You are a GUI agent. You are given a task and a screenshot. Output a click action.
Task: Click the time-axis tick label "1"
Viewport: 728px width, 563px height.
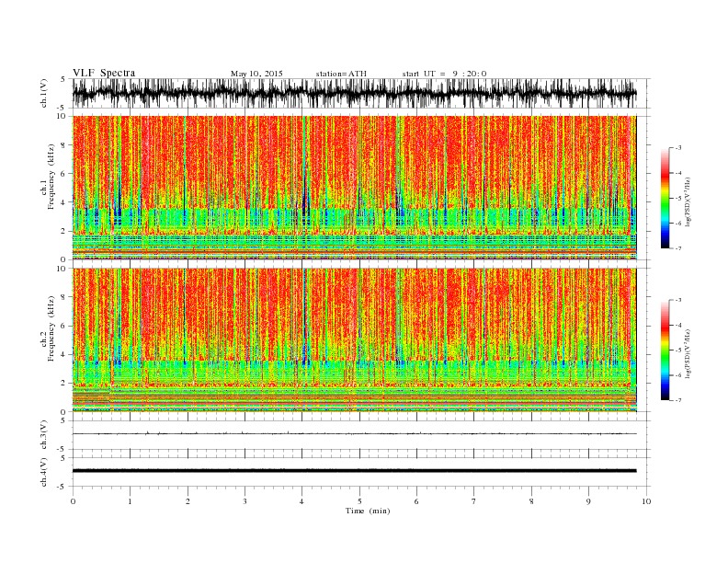(130, 501)
